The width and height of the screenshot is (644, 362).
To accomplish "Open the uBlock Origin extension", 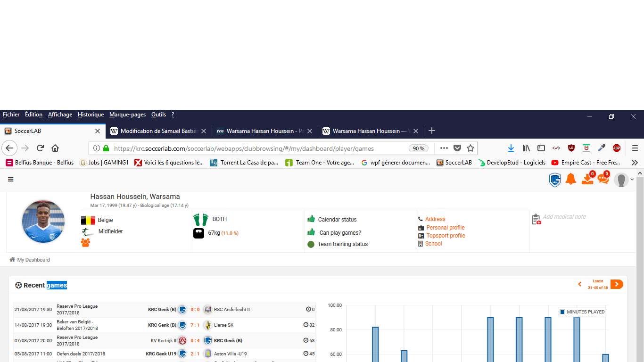I will click(571, 148).
